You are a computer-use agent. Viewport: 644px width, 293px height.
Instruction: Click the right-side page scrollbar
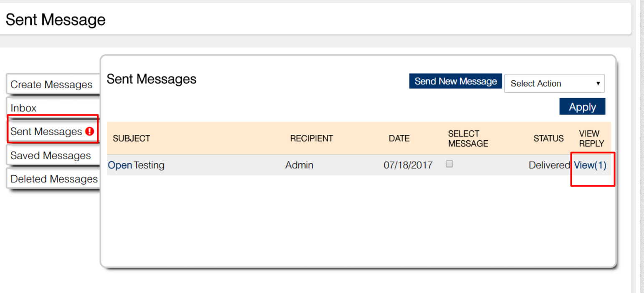pyautogui.click(x=640, y=146)
